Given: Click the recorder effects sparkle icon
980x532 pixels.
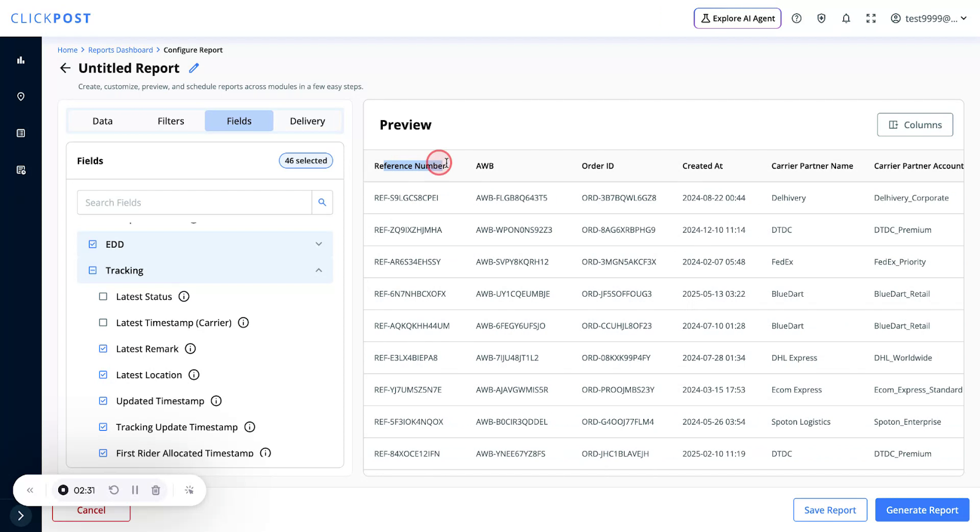Looking at the screenshot, I should [x=189, y=490].
